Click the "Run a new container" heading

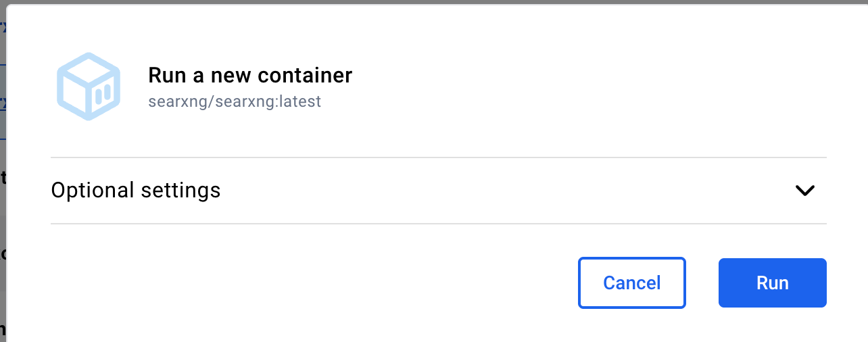(x=250, y=75)
